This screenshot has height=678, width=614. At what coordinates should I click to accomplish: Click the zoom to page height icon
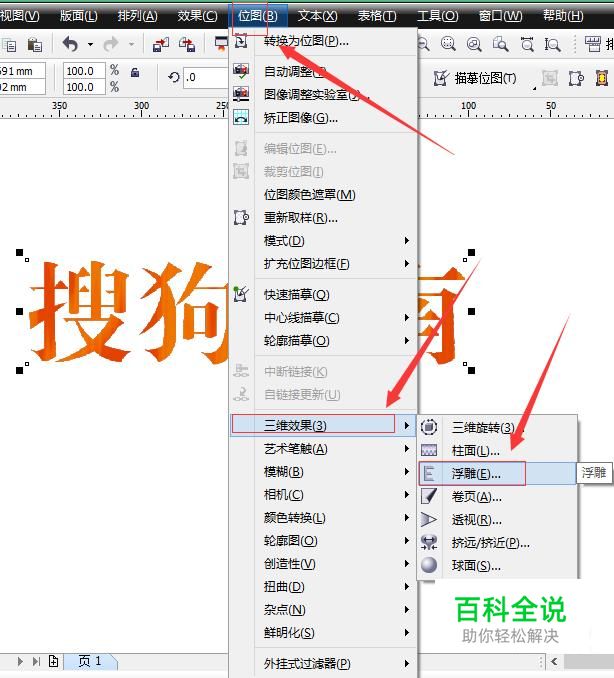coord(552,44)
